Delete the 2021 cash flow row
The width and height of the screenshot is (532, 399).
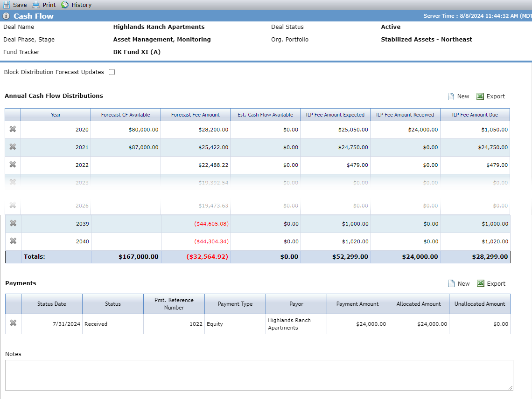[x=13, y=147]
